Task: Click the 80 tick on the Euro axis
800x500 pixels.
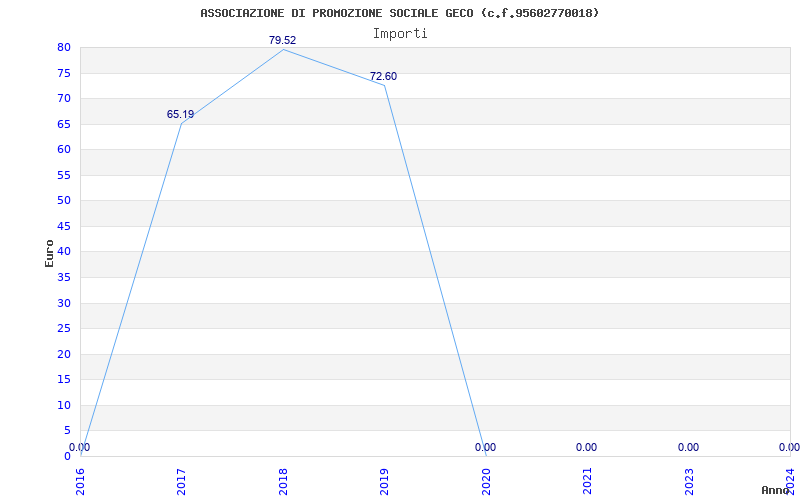Action: [x=64, y=47]
